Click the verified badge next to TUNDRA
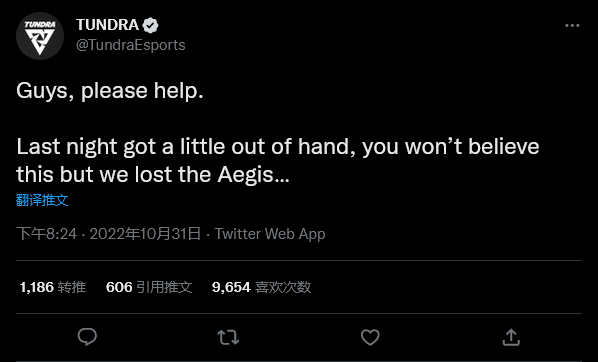This screenshot has height=362, width=598. [150, 26]
